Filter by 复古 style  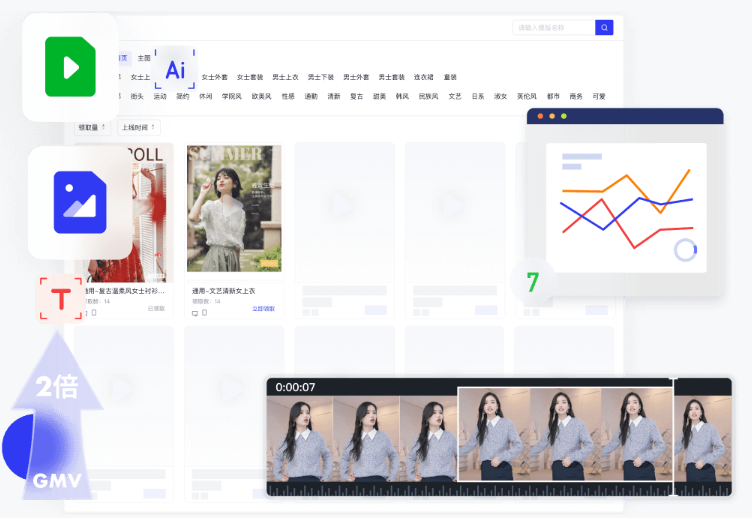(x=357, y=96)
